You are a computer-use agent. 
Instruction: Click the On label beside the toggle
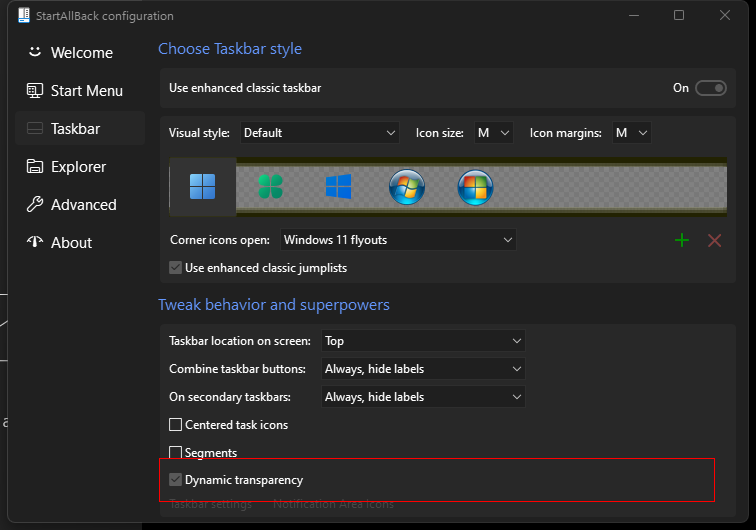point(681,88)
